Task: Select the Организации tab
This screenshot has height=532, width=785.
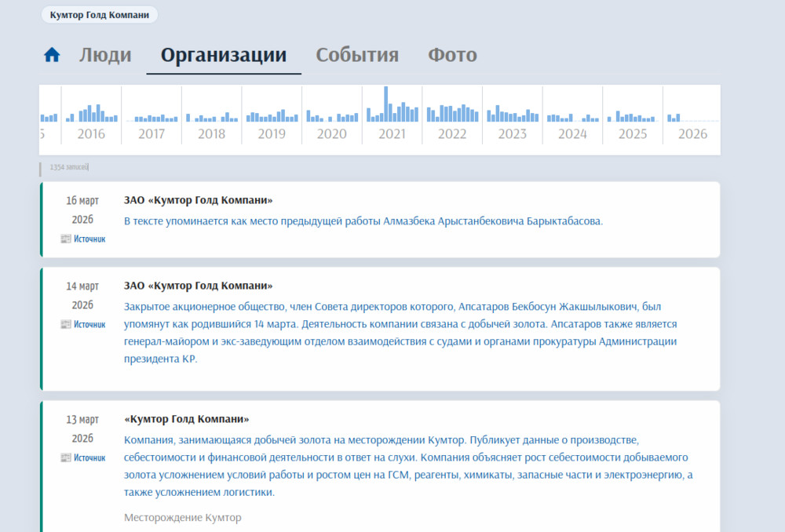Action: 224,55
